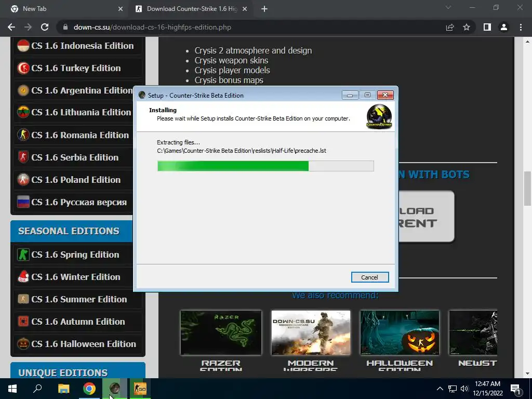Screen dimensions: 532x399
Task: Bookmark this page with star icon
Action: tap(467, 27)
